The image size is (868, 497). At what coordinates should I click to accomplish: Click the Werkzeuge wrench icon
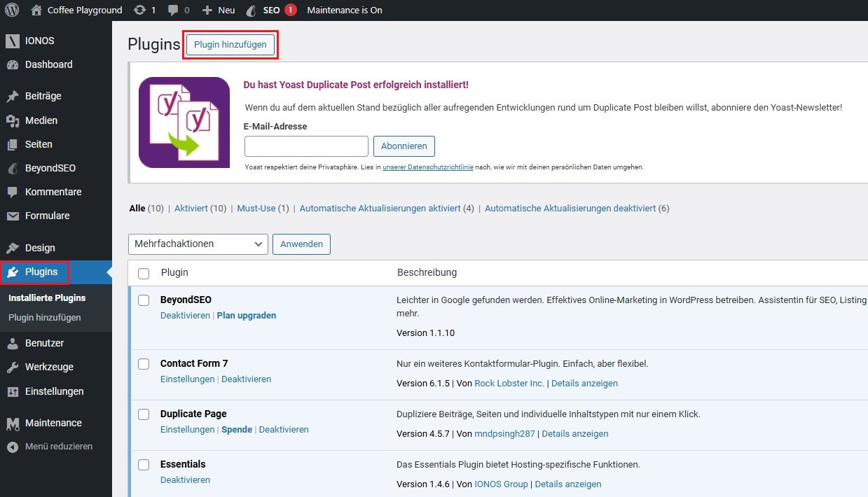(12, 367)
